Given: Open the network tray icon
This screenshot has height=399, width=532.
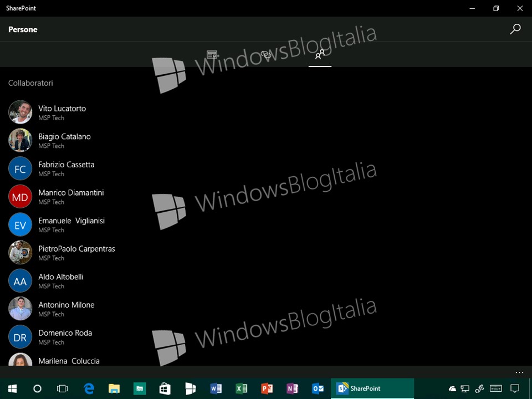Looking at the screenshot, I should [465, 388].
